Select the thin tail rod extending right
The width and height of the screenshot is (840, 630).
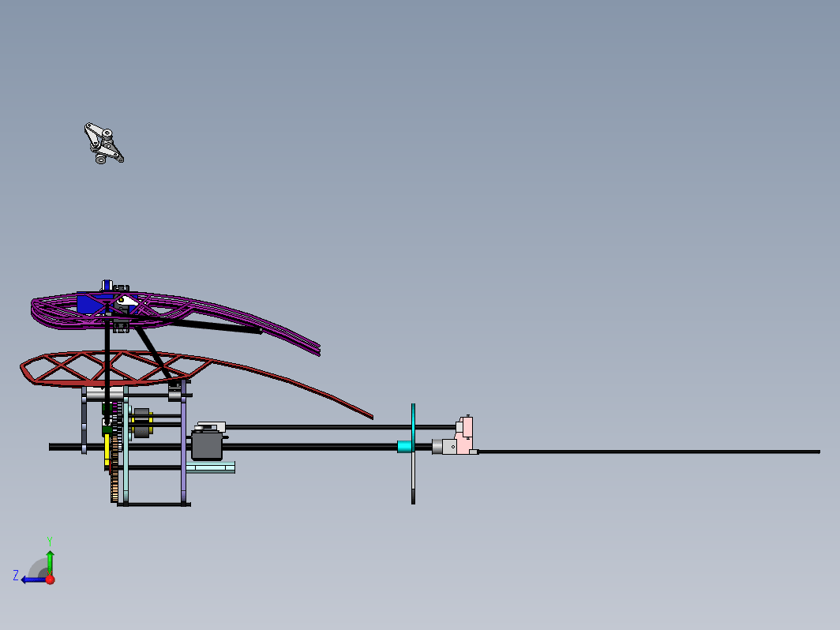pos(649,452)
